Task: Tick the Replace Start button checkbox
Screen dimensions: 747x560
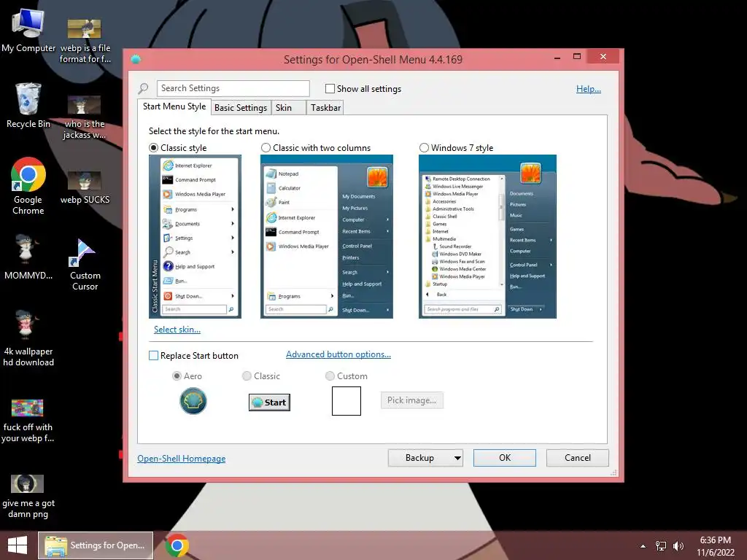Action: 153,356
